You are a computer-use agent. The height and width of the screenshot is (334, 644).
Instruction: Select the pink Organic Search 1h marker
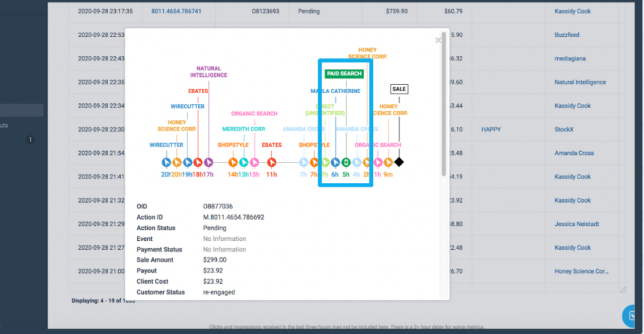[378, 162]
